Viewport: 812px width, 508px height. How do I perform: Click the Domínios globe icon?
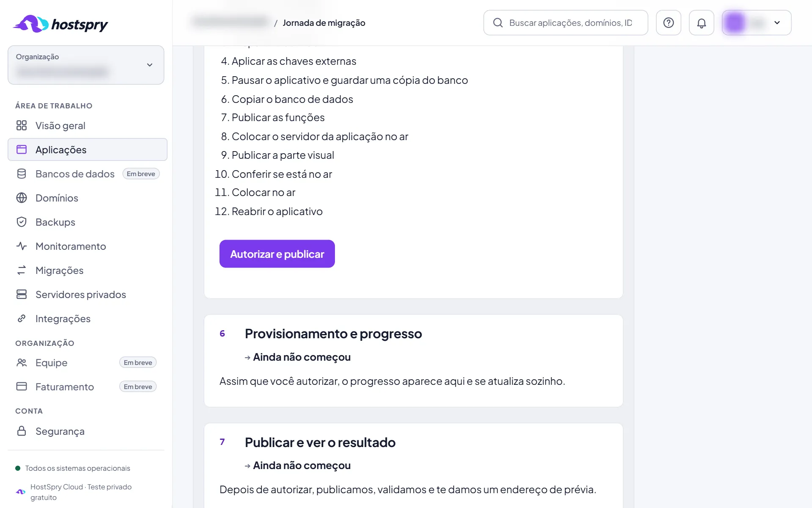[22, 198]
